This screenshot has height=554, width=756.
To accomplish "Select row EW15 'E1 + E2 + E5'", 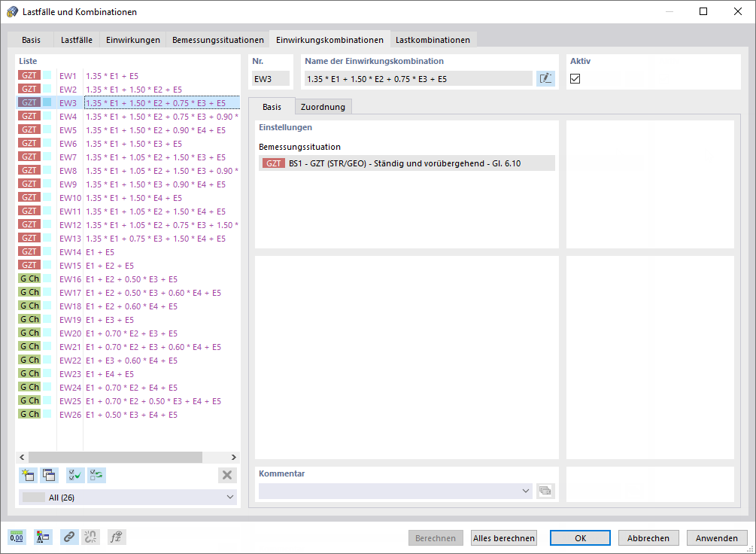I will [x=128, y=266].
